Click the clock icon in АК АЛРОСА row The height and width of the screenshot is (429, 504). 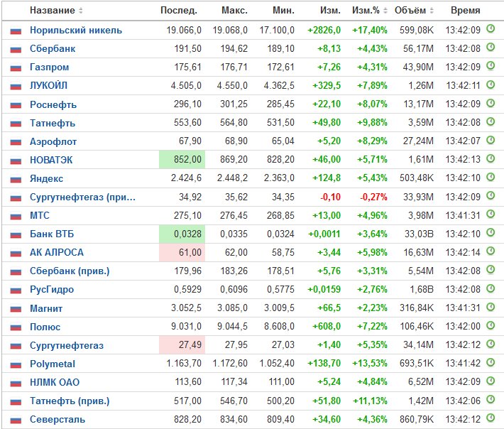(491, 251)
